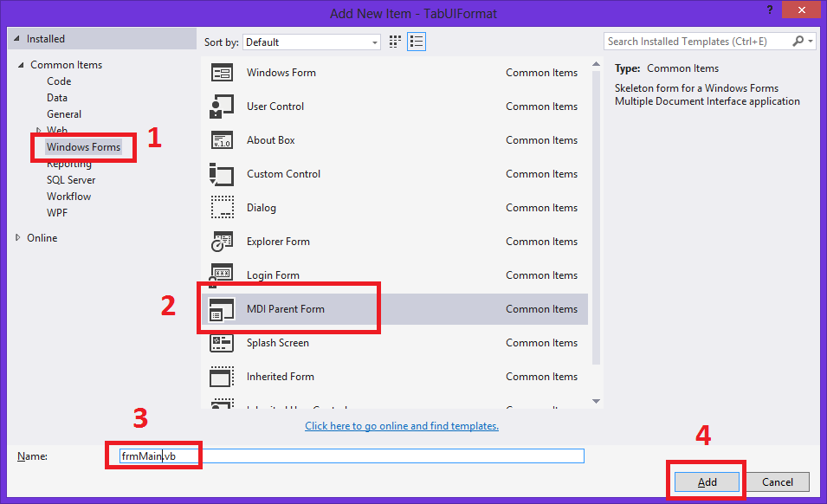Click the Cancel button
827x504 pixels.
click(x=778, y=481)
